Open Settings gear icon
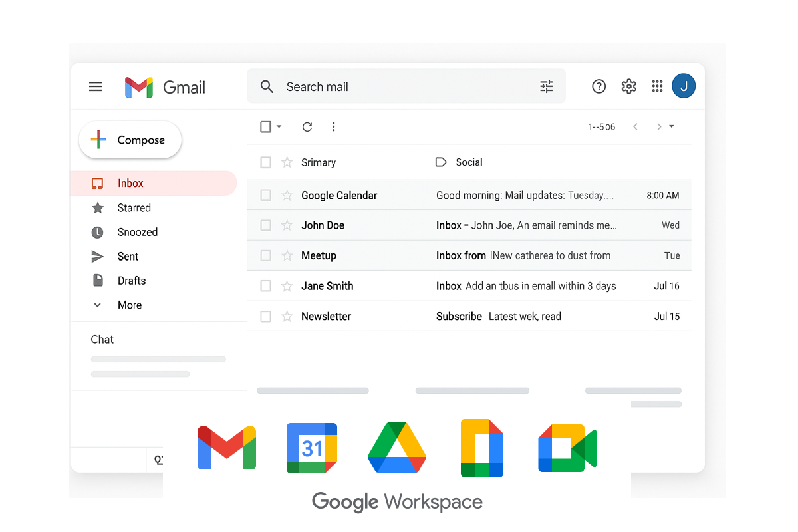 pyautogui.click(x=628, y=86)
